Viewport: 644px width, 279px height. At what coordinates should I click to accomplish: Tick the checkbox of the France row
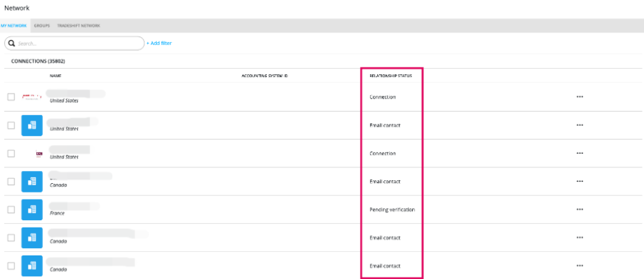click(x=11, y=210)
